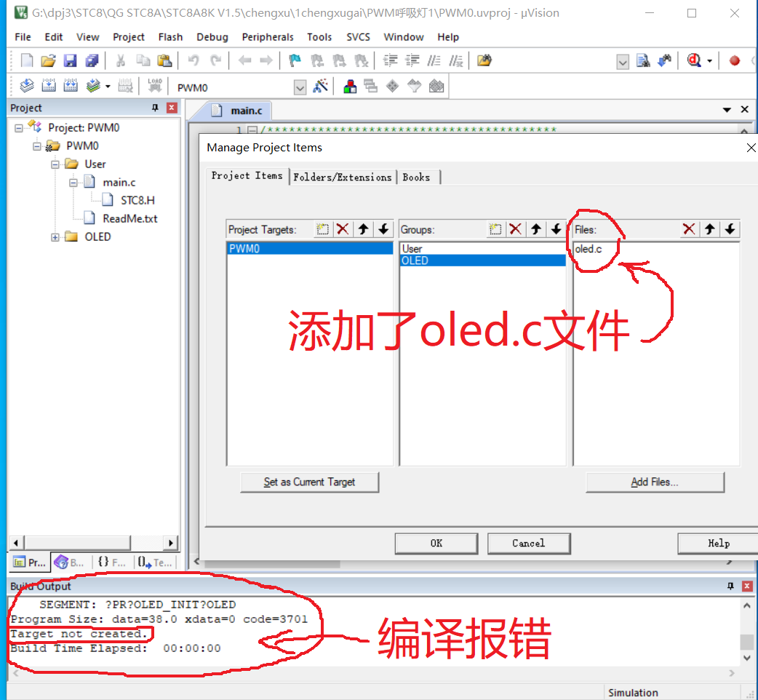Viewport: 758px width, 700px height.
Task: Click the Build Output vertical scrollbar thumb
Action: click(747, 642)
